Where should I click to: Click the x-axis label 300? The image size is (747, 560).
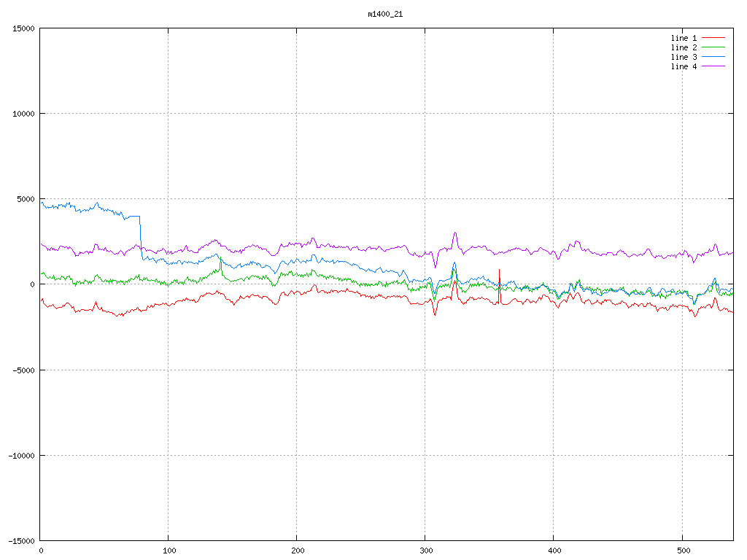tap(426, 551)
